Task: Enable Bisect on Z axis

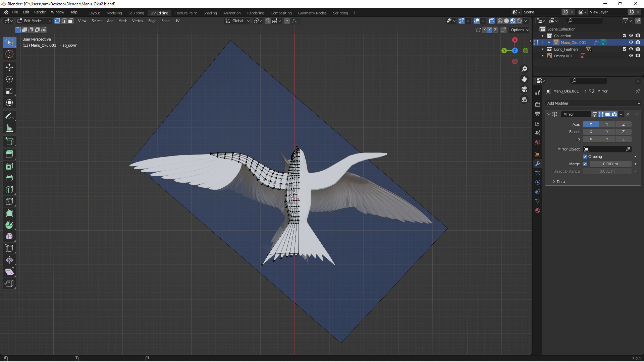Action: pos(624,132)
